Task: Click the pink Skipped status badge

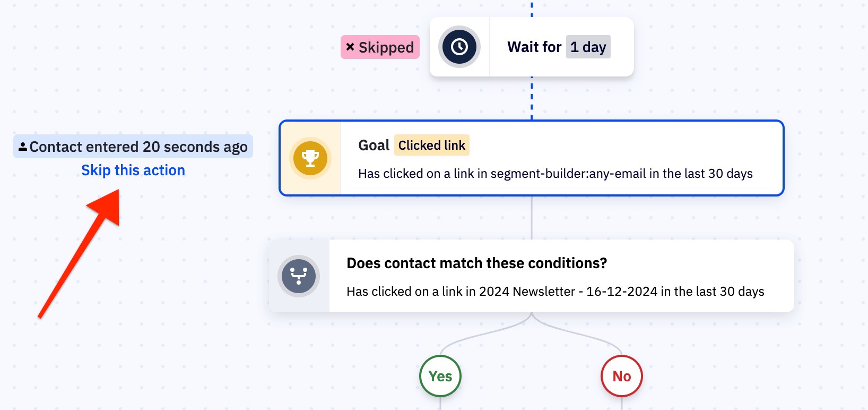Action: (x=380, y=47)
